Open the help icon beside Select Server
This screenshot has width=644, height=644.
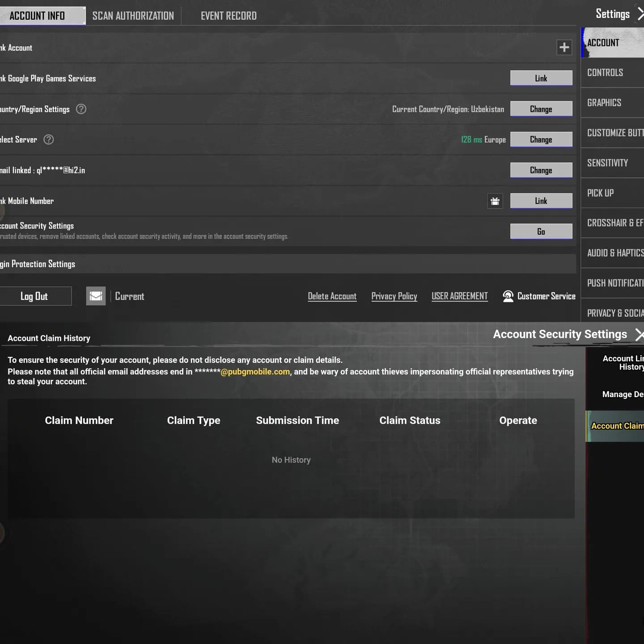pyautogui.click(x=49, y=140)
